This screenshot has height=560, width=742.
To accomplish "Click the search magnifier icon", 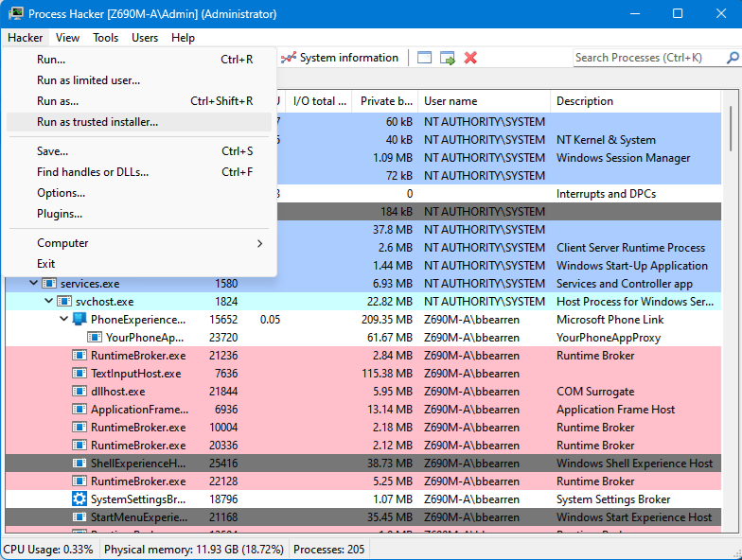I will (733, 58).
